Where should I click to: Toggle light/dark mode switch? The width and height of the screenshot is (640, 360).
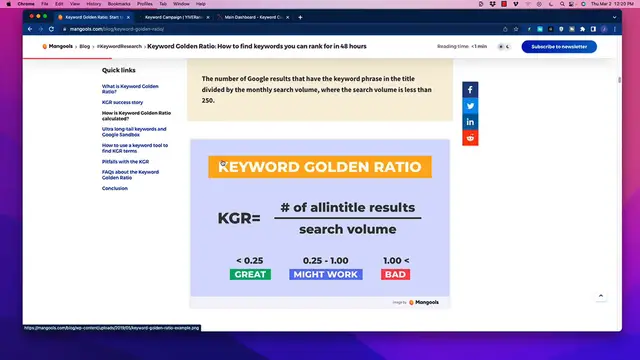pos(504,47)
